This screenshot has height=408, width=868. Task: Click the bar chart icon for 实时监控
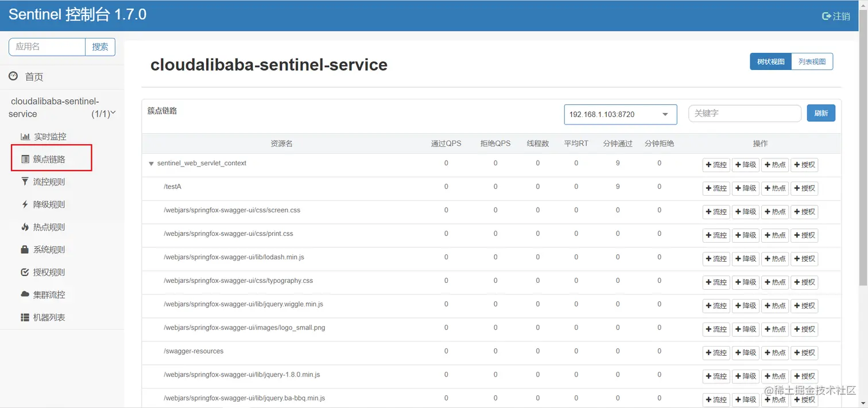pyautogui.click(x=25, y=137)
